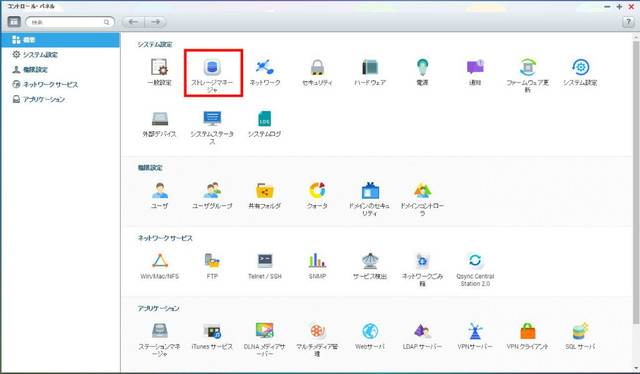Click the ネットワークサービス section heading
Screen dimensions: 640x374
[x=165, y=238]
